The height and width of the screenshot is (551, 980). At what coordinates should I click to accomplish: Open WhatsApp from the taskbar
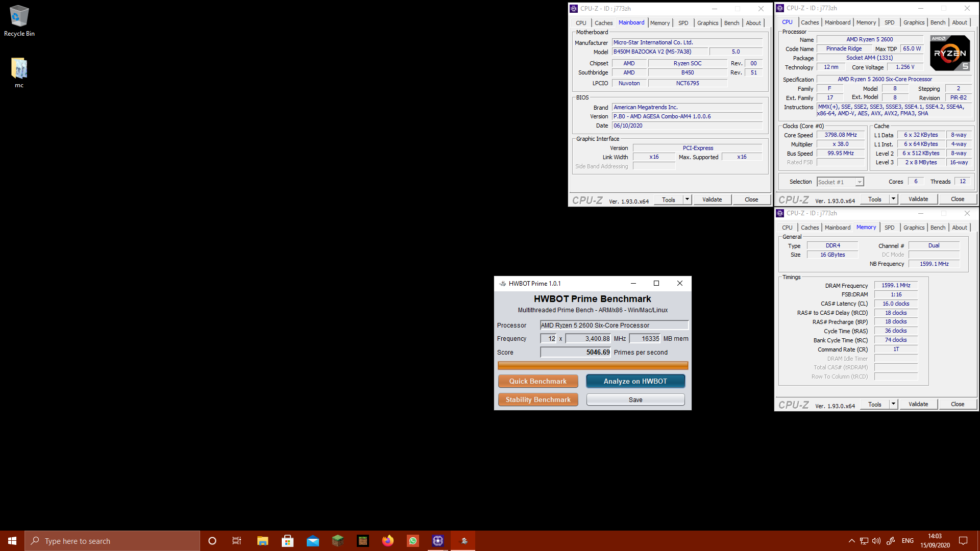point(412,541)
